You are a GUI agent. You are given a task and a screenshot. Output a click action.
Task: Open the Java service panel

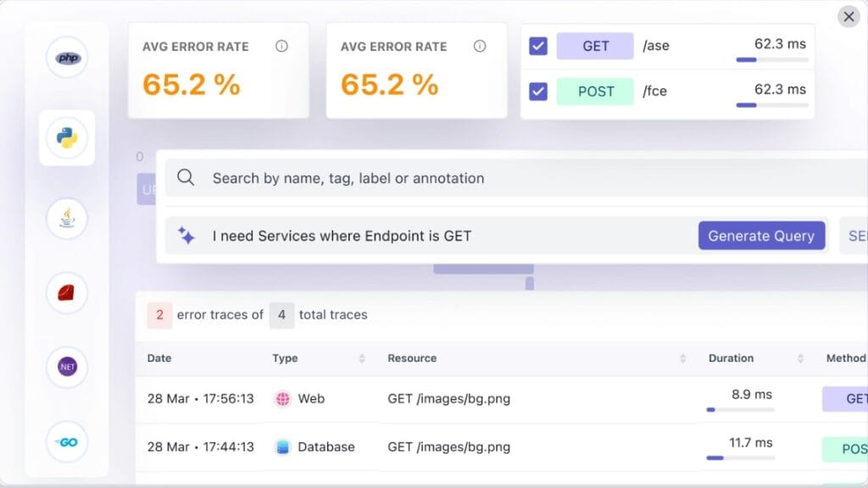(x=67, y=218)
